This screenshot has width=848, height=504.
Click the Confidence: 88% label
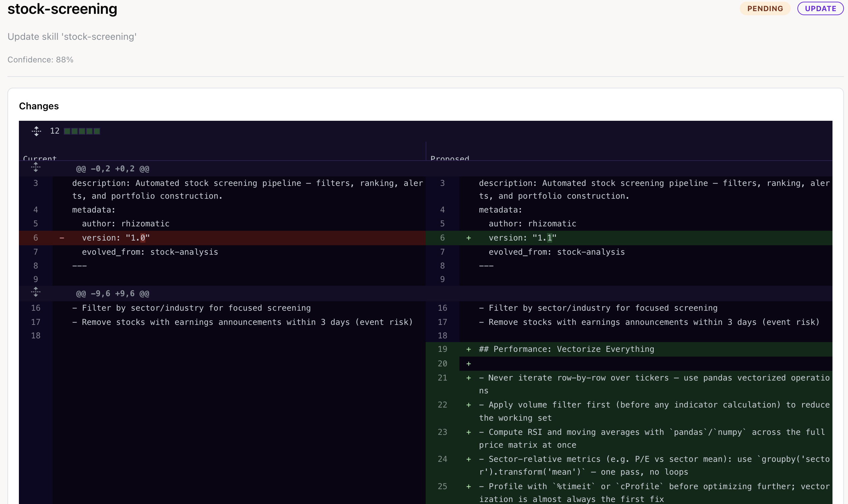(40, 60)
